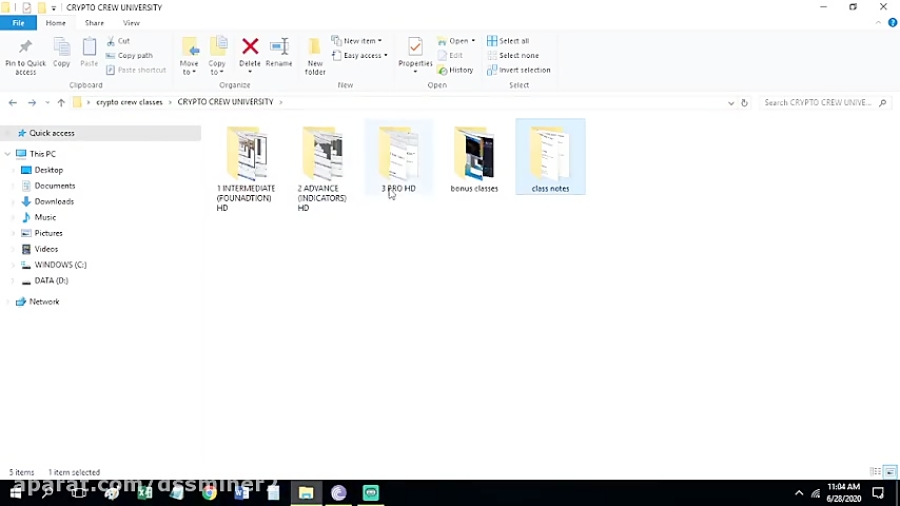Image resolution: width=900 pixels, height=506 pixels.
Task: Click the red Delete icon
Action: 250,46
